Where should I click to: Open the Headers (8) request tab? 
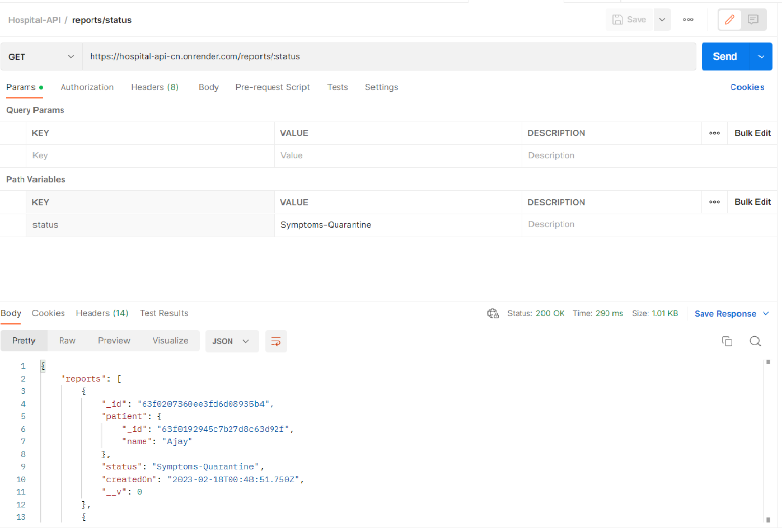[x=155, y=87]
